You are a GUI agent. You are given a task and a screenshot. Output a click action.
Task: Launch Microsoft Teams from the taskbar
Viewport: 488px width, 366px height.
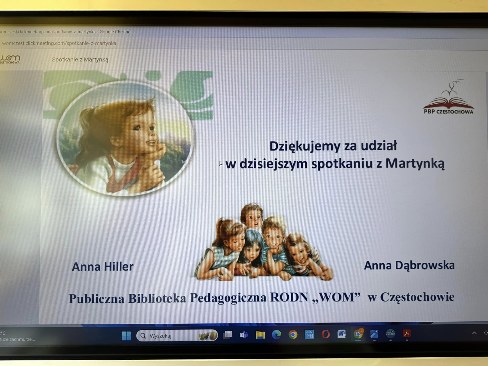click(x=244, y=335)
